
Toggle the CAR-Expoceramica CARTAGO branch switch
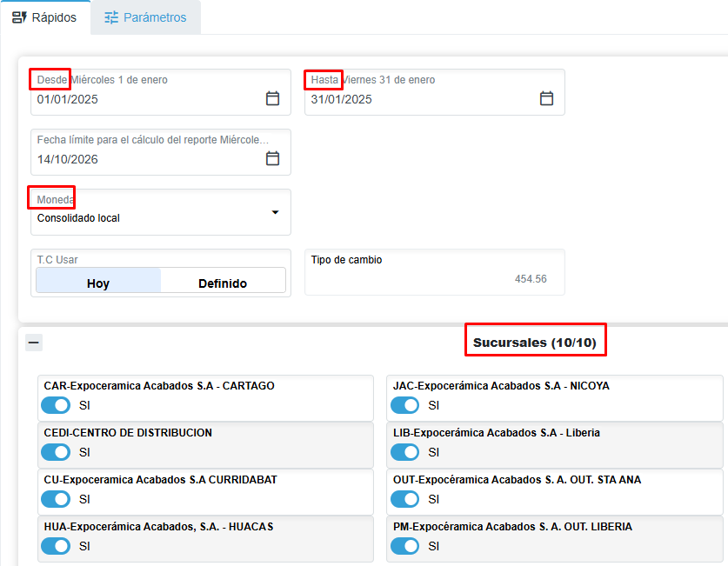click(x=56, y=405)
